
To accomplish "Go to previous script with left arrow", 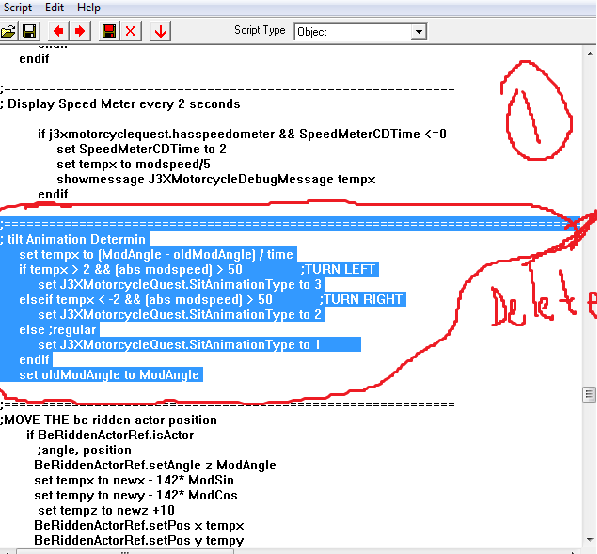I will (59, 31).
